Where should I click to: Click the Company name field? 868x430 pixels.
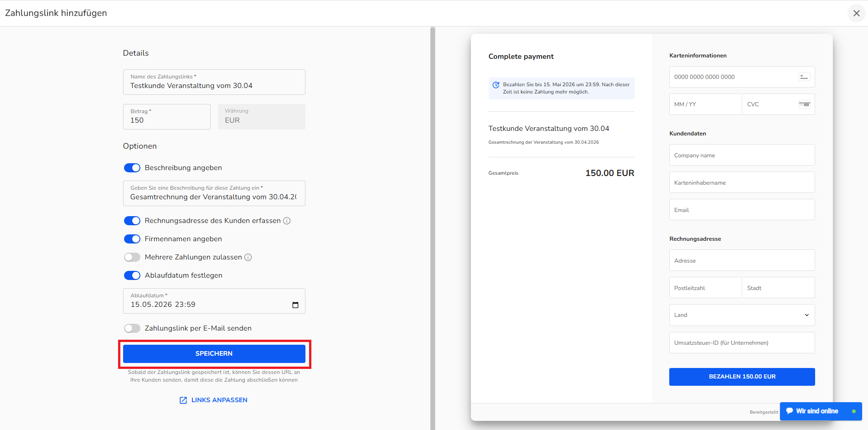(742, 155)
